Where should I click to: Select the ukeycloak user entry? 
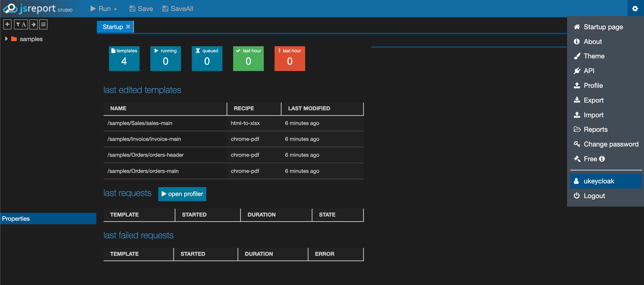tap(605, 181)
